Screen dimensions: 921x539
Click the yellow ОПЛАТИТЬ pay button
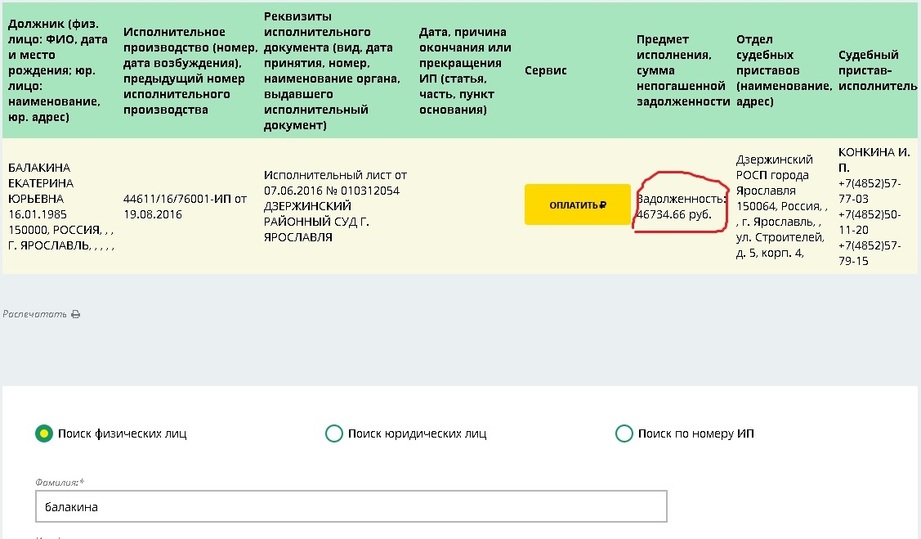click(x=577, y=204)
